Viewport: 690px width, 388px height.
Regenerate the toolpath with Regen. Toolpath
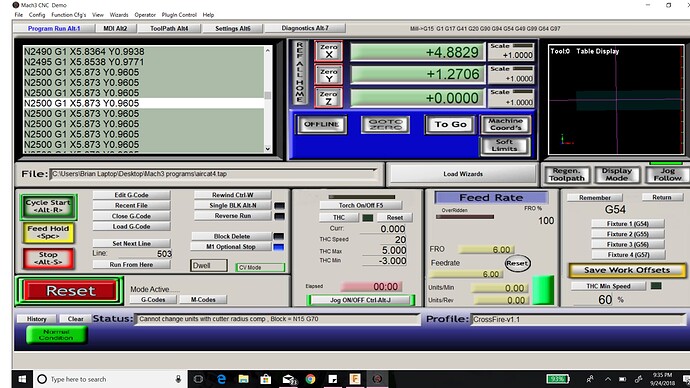click(566, 175)
